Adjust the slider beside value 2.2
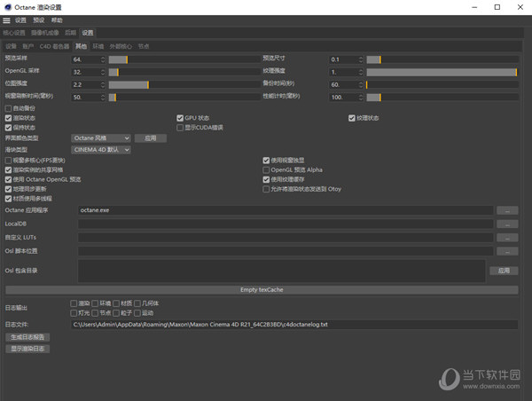 tap(184, 84)
